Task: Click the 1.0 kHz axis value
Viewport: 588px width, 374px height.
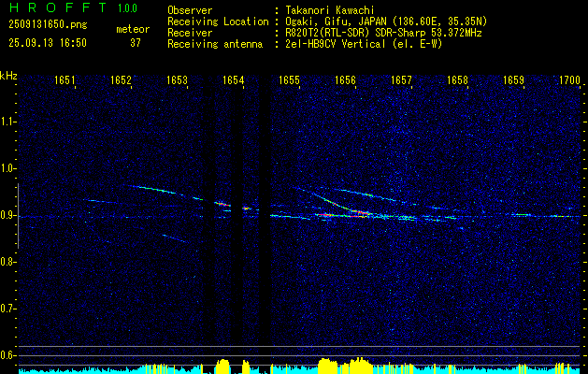Action: point(7,169)
